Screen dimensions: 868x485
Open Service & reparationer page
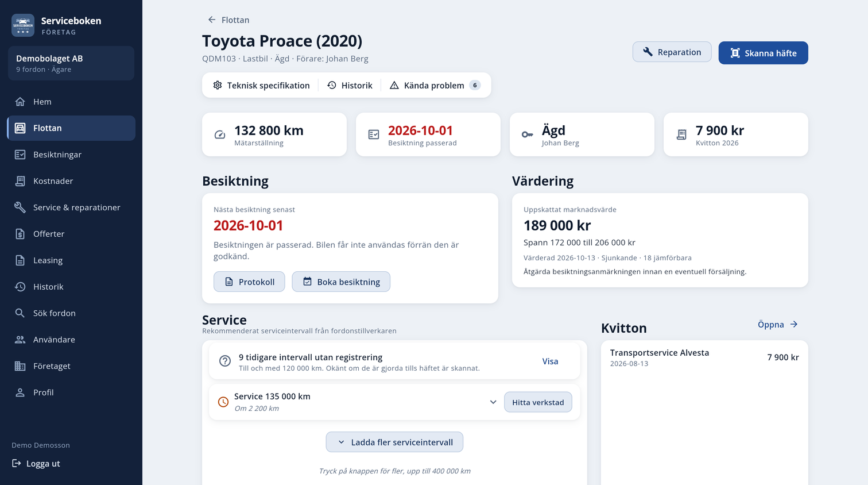tap(71, 207)
